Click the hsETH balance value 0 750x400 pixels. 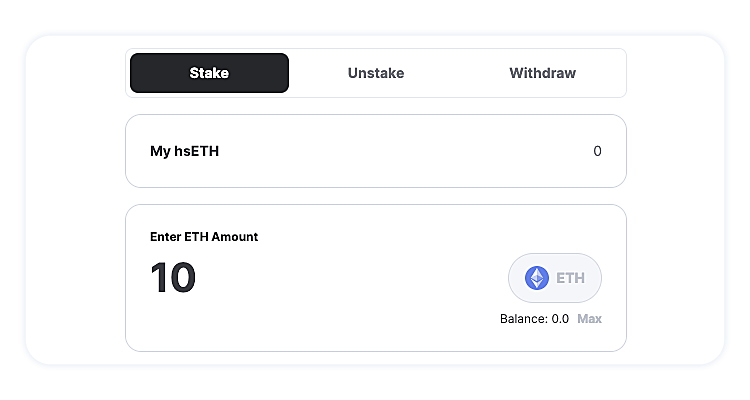597,151
